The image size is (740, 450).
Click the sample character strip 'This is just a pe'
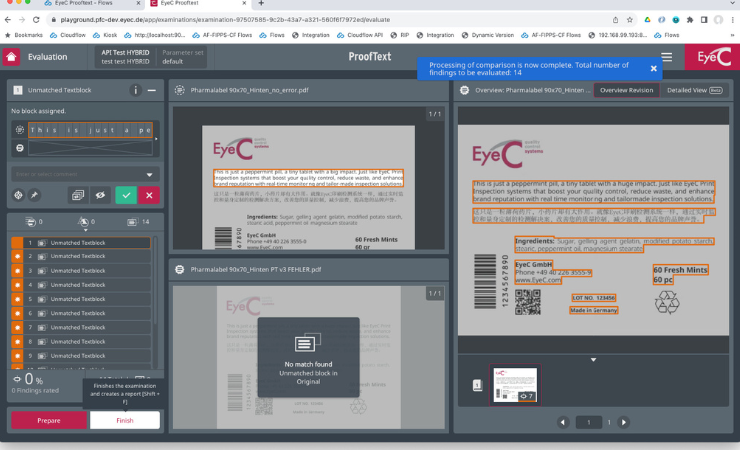click(x=90, y=130)
